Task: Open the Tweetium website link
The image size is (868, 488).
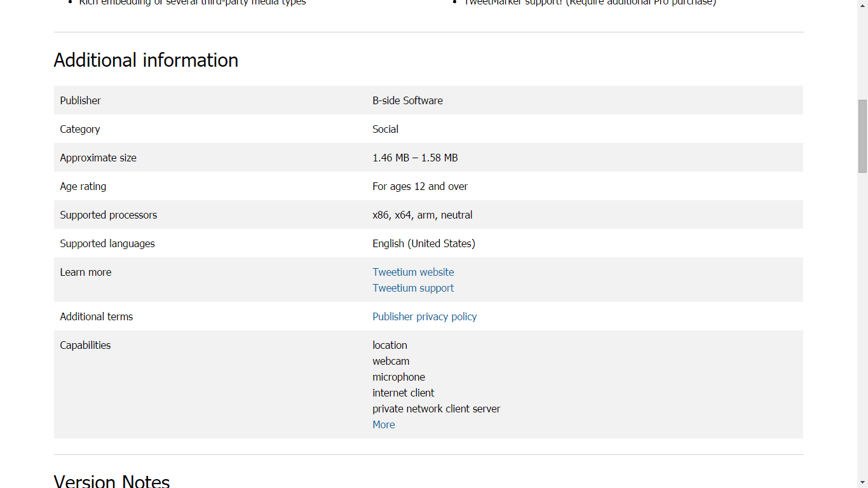Action: [x=413, y=272]
